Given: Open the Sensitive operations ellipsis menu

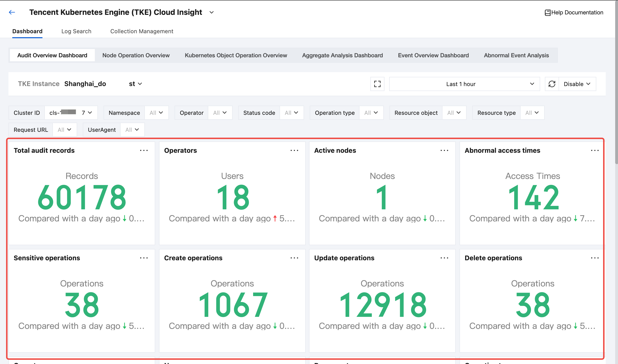Looking at the screenshot, I should 144,258.
